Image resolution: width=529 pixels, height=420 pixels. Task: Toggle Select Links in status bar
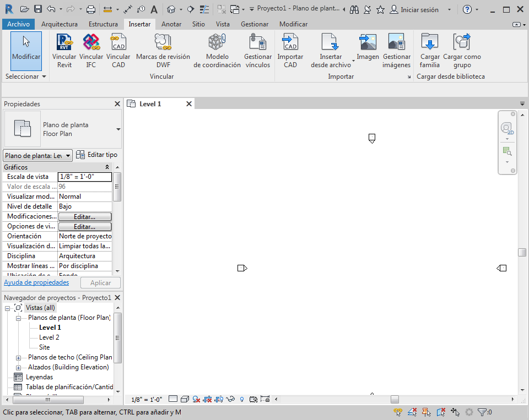(x=398, y=412)
